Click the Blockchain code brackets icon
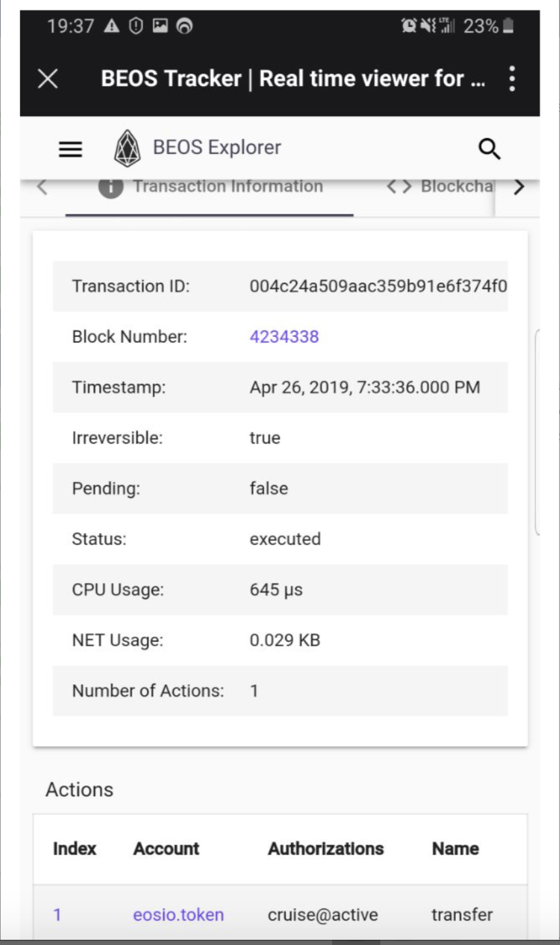 click(399, 187)
